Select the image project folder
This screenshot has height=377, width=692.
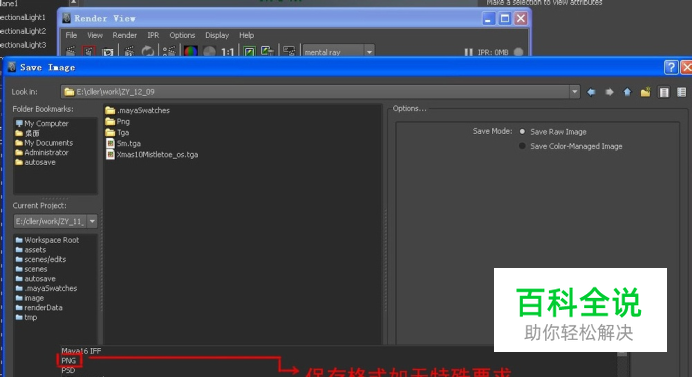pyautogui.click(x=30, y=298)
